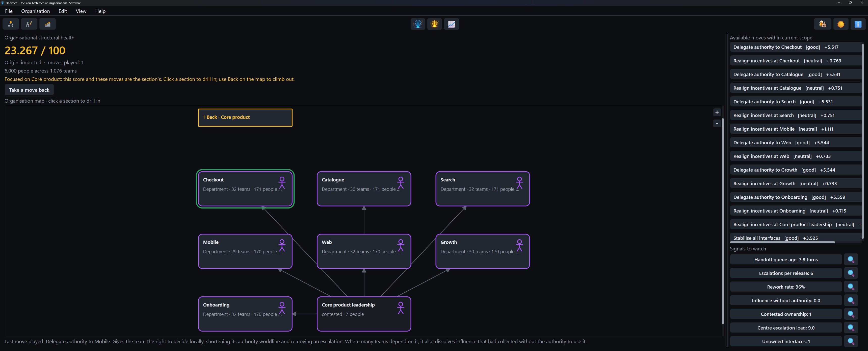Click the sun theme icon
The width and height of the screenshot is (868, 351).
click(841, 24)
